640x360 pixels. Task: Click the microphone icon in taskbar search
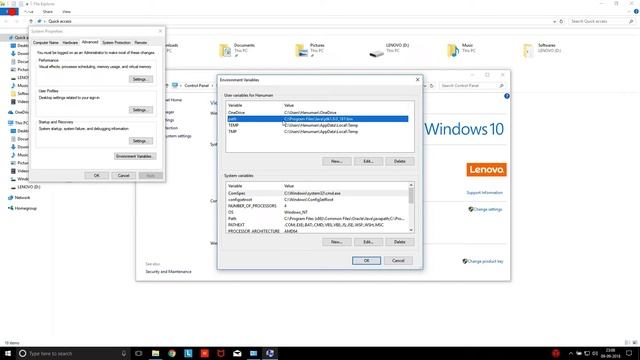coord(124,353)
